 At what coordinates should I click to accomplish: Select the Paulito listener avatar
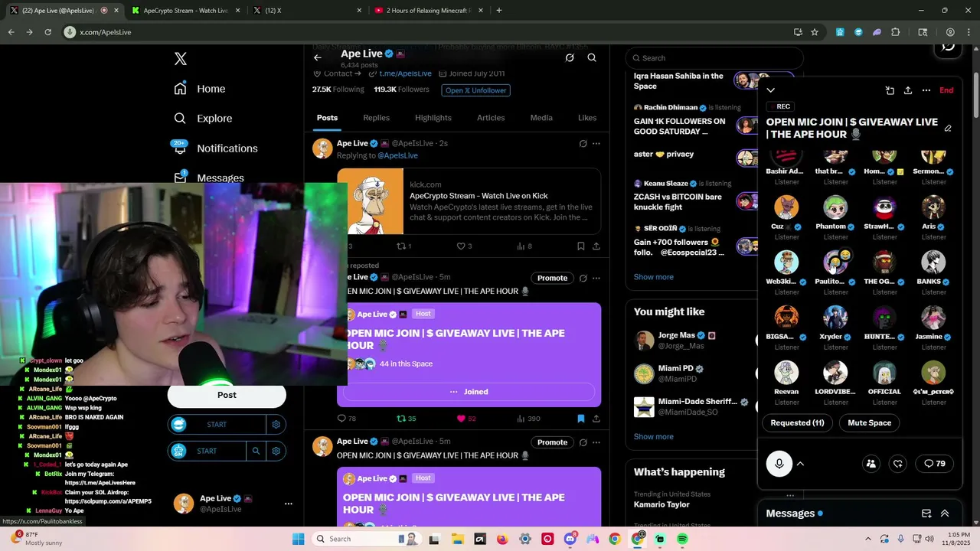[x=835, y=262]
